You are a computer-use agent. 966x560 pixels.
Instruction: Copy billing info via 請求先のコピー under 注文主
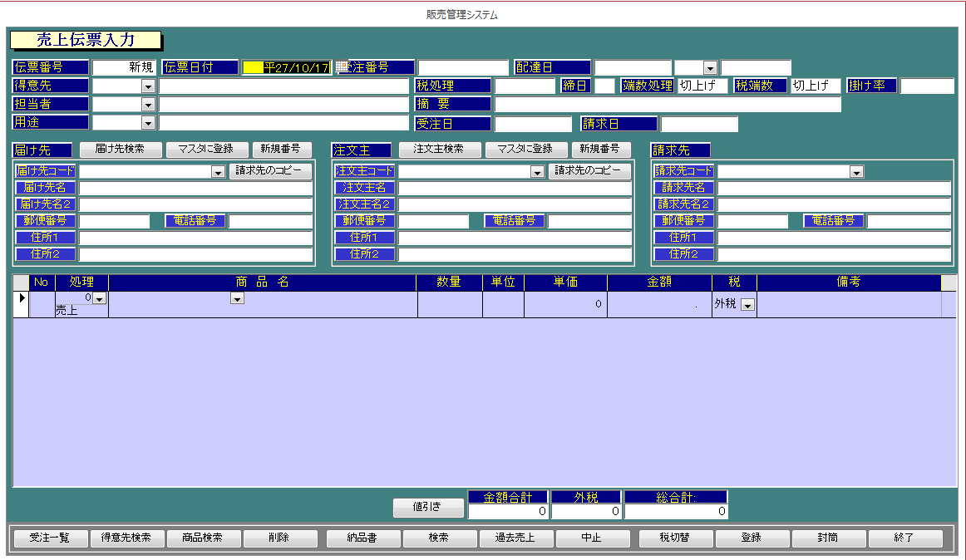coord(589,170)
